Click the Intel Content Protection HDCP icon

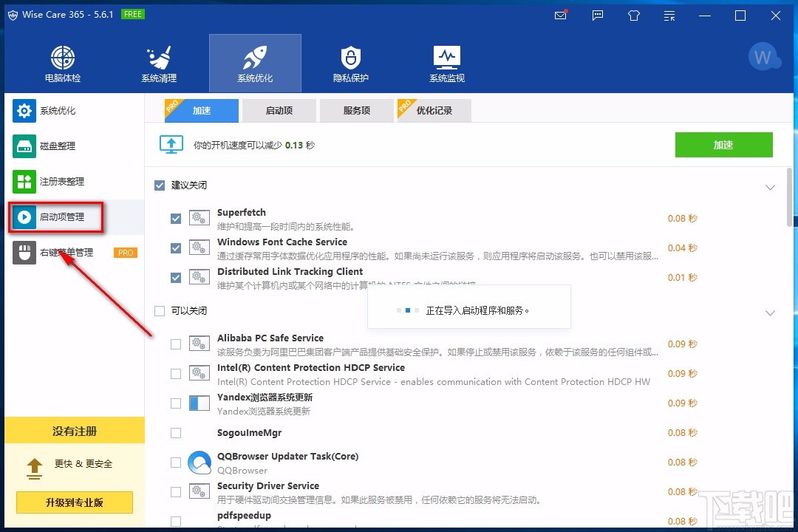199,373
